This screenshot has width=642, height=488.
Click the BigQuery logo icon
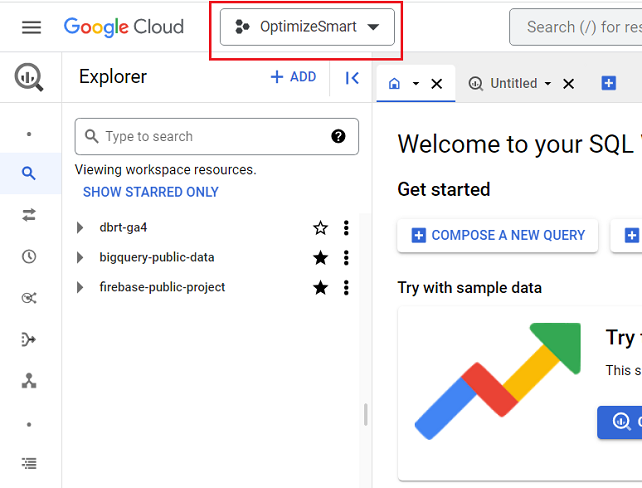[x=29, y=78]
